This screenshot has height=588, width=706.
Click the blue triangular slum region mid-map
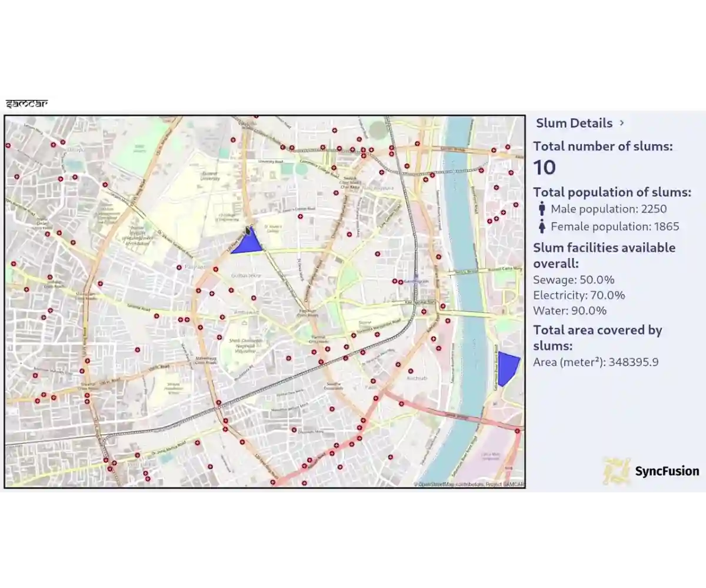[247, 242]
